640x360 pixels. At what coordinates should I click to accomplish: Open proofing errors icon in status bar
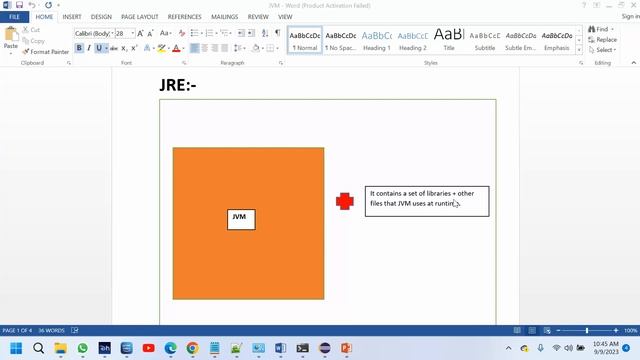click(x=75, y=330)
